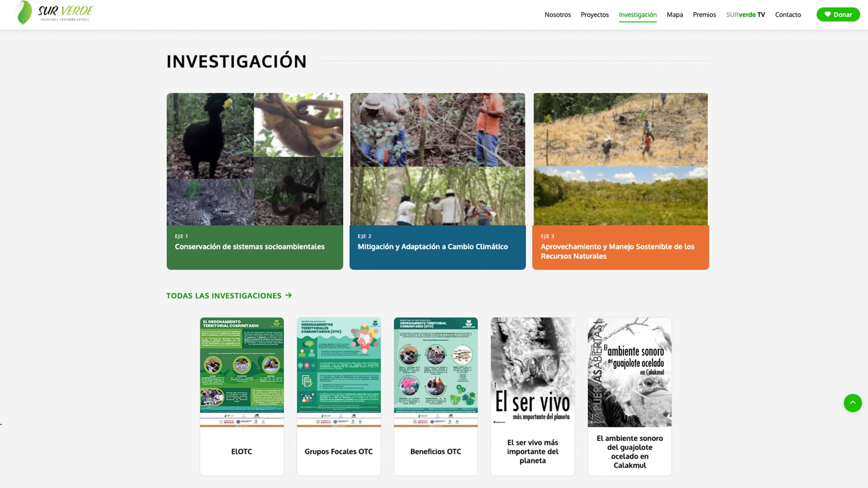Click the INVESTIGACIÓN page heading
868x488 pixels.
pos(236,61)
